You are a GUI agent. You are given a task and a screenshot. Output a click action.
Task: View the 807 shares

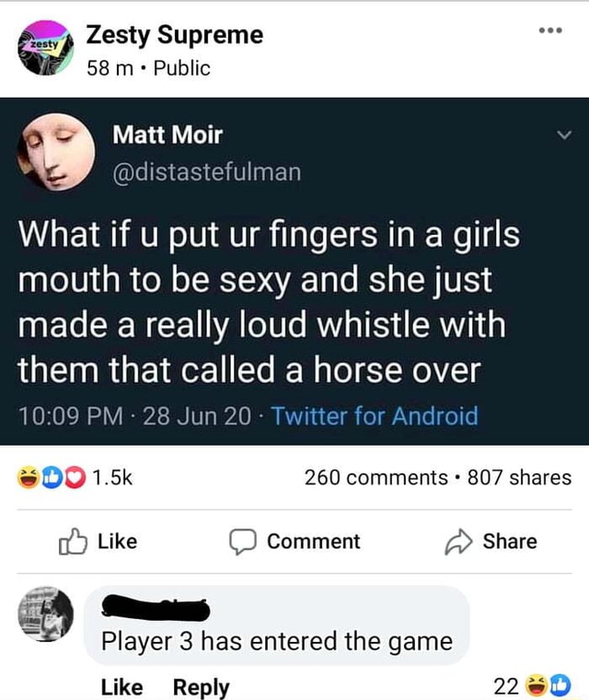[519, 477]
